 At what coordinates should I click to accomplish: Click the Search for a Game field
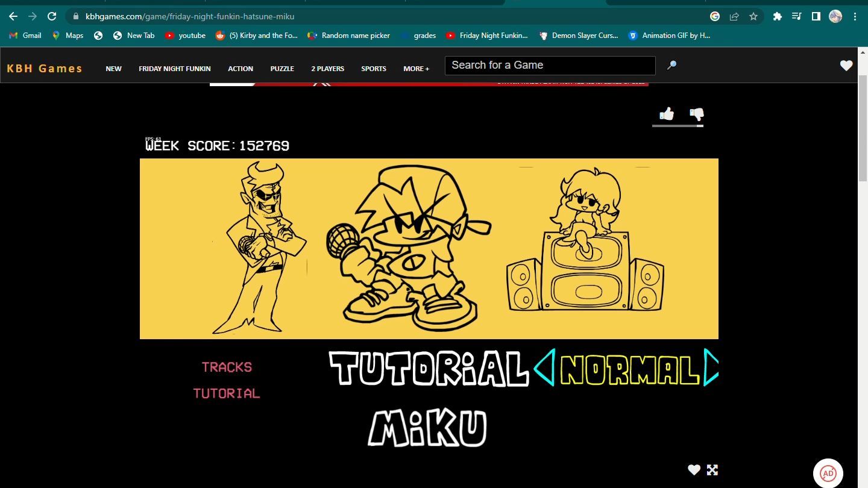click(550, 65)
